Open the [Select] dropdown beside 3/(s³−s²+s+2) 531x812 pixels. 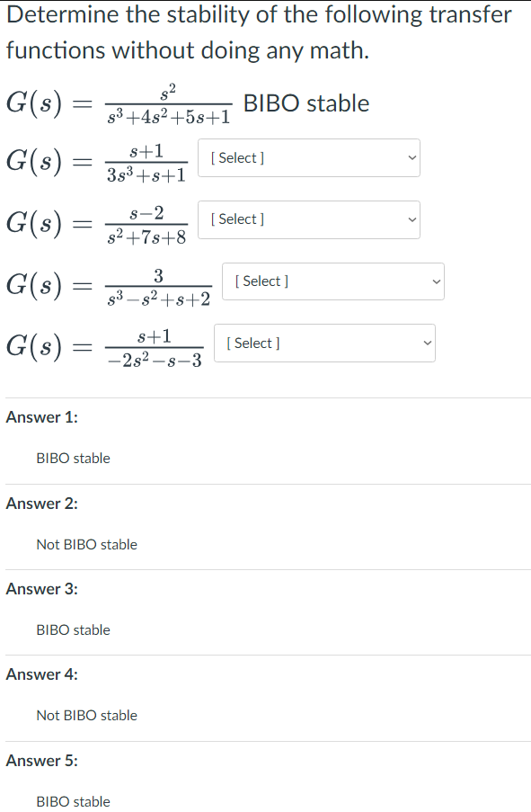pyautogui.click(x=332, y=281)
